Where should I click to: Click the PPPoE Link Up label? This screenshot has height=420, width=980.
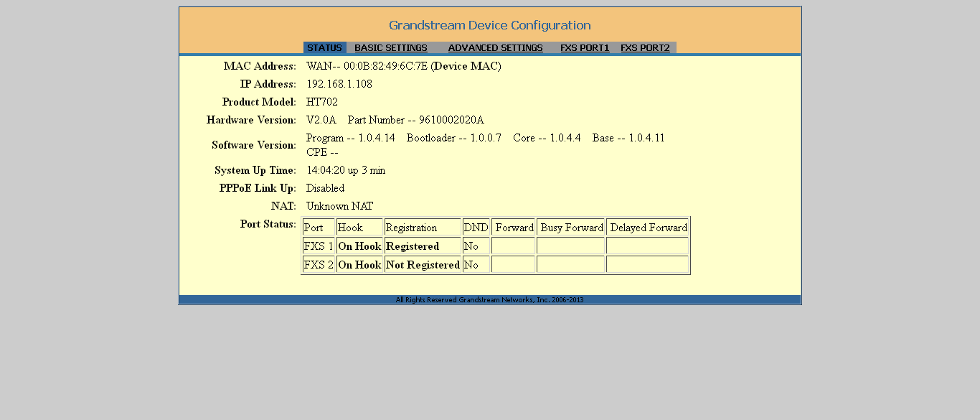258,188
